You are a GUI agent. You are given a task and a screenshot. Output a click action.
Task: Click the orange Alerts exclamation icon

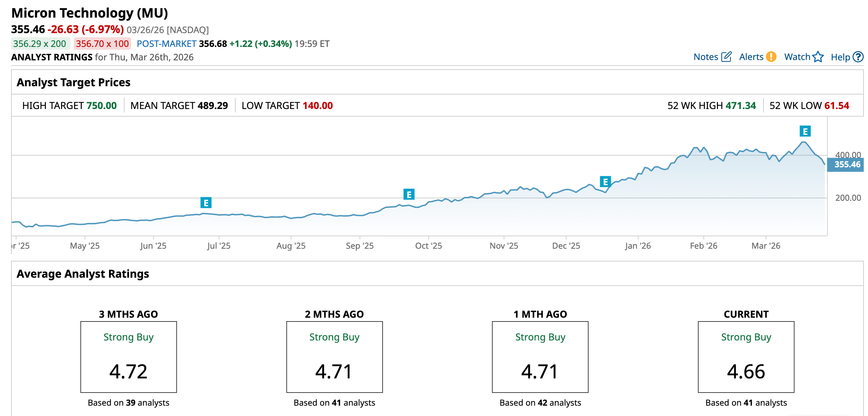click(x=771, y=57)
